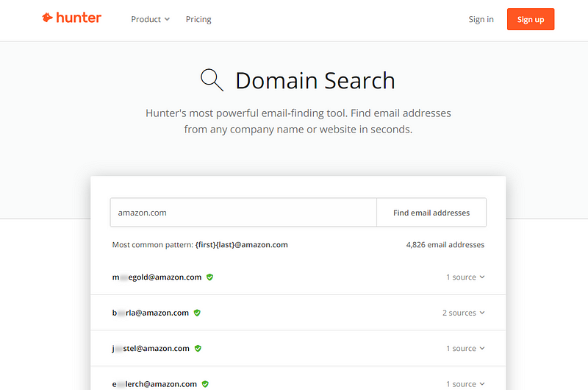Click verified shield next to lerch@amazon.com
Screen dimensions: 588x390
pyautogui.click(x=205, y=383)
